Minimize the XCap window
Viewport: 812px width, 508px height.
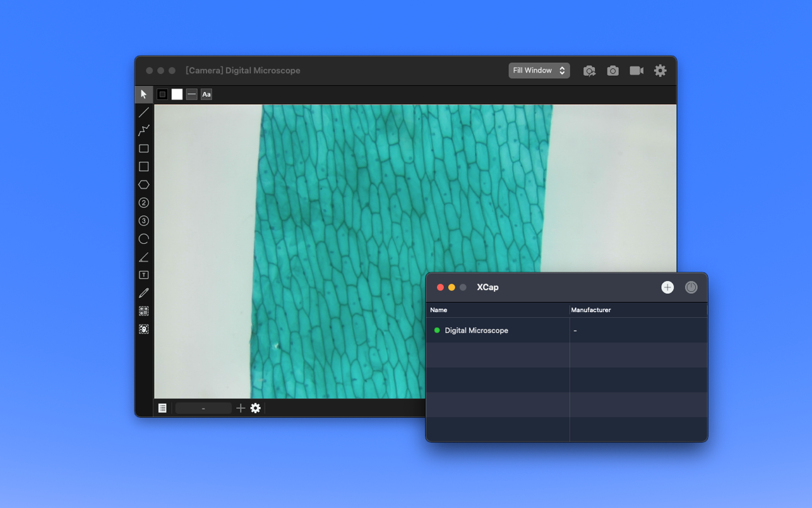(451, 287)
